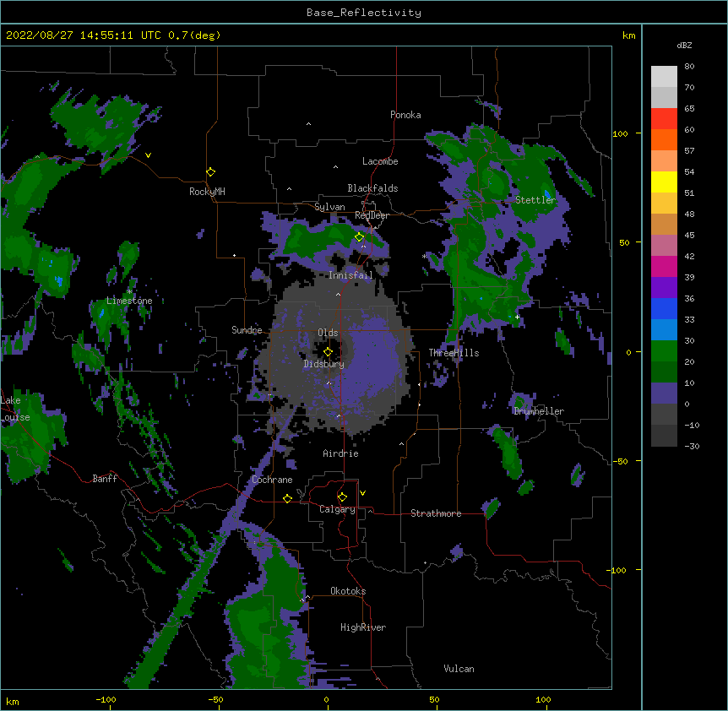Click the Ponoka city label
The width and height of the screenshot is (728, 711).
coord(405,115)
